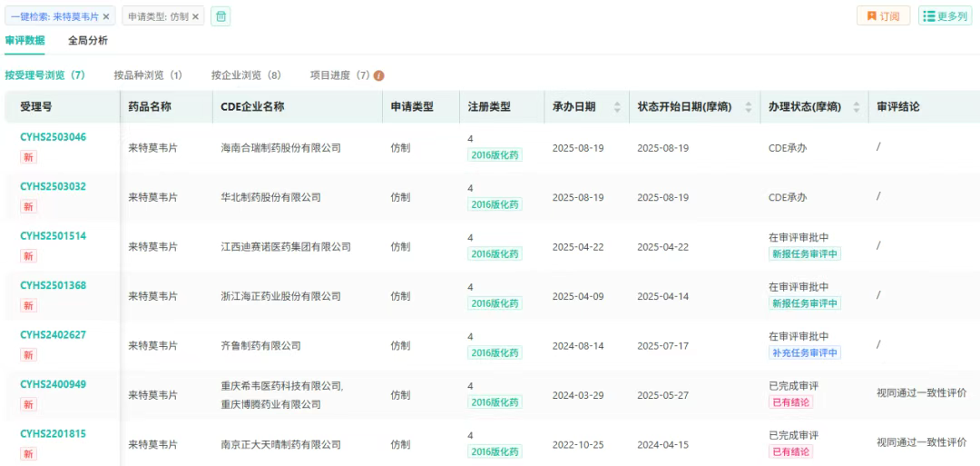Image resolution: width=980 pixels, height=466 pixels.
Task: Switch to the 全局分析 tab
Action: click(x=88, y=40)
